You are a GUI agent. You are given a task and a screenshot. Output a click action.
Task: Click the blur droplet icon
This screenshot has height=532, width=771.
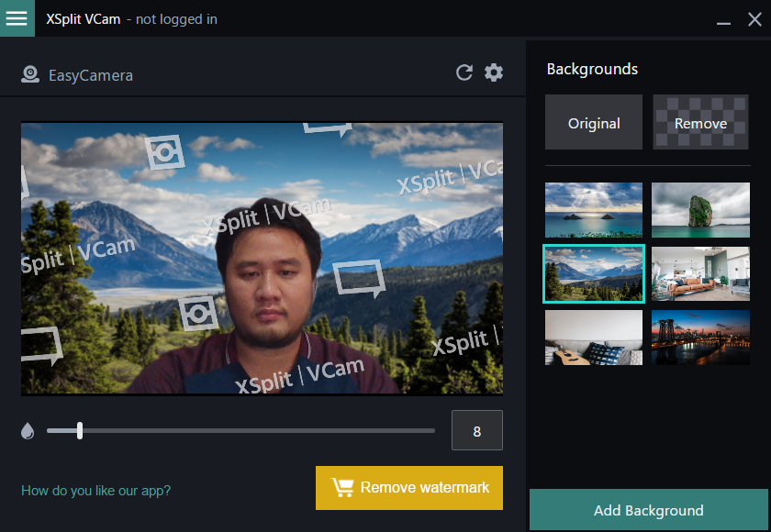click(28, 431)
